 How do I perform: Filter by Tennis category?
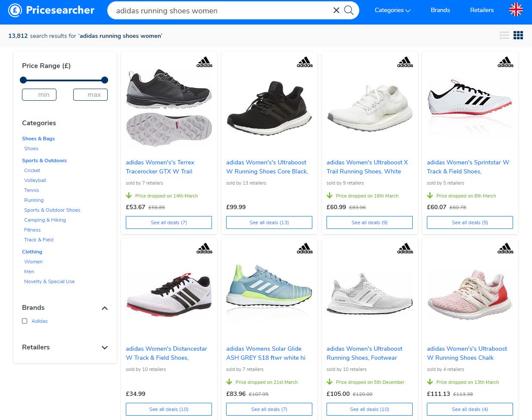point(31,190)
